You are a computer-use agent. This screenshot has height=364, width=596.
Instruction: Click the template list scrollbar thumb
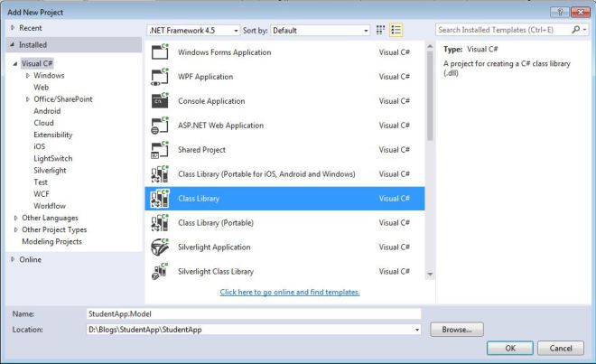click(x=430, y=96)
